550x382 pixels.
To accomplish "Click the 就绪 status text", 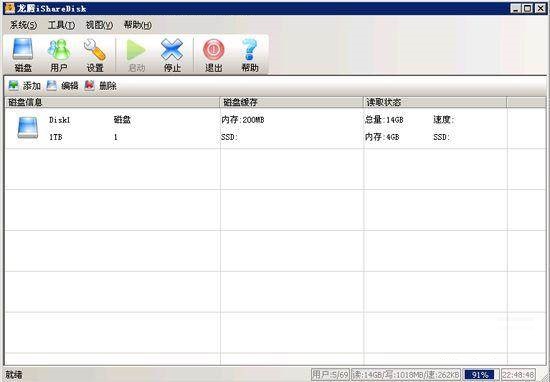I will point(14,375).
